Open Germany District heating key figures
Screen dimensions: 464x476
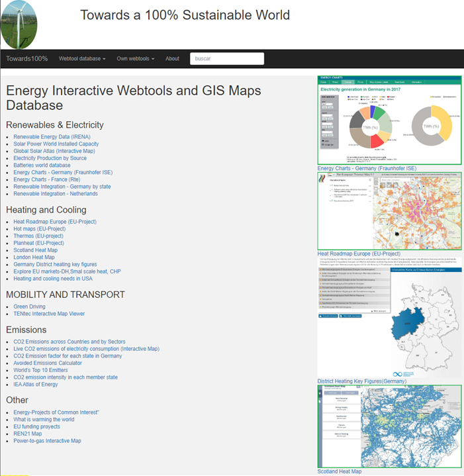[55, 264]
